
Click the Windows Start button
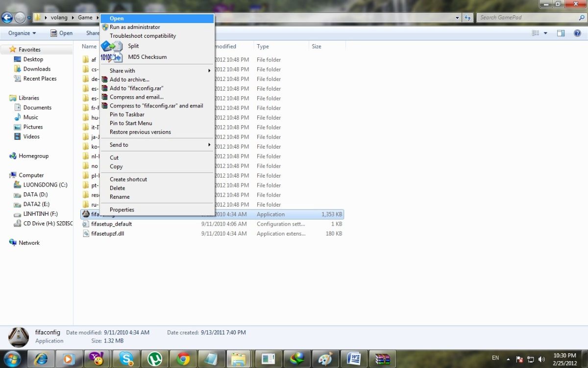point(12,359)
